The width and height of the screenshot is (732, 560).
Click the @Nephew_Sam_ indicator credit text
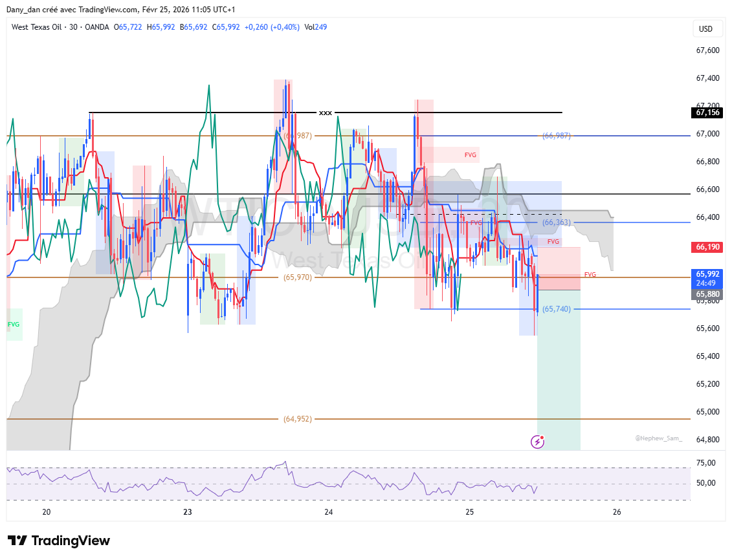(658, 438)
